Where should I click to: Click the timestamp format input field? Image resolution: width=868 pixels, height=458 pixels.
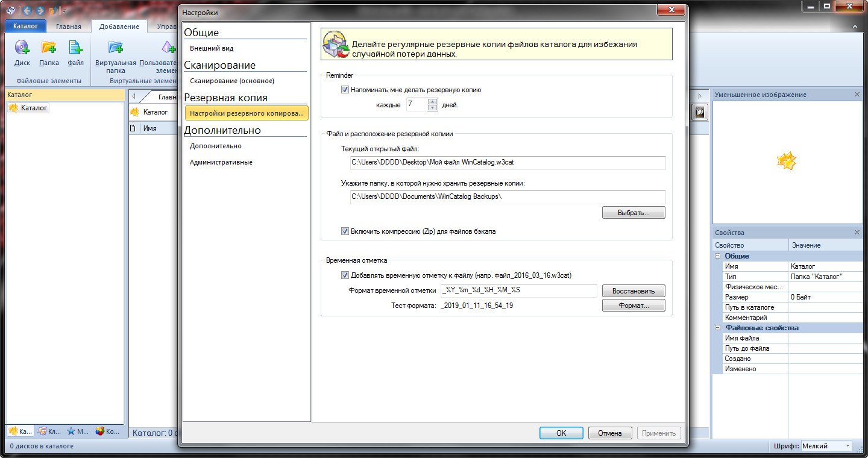tap(518, 290)
